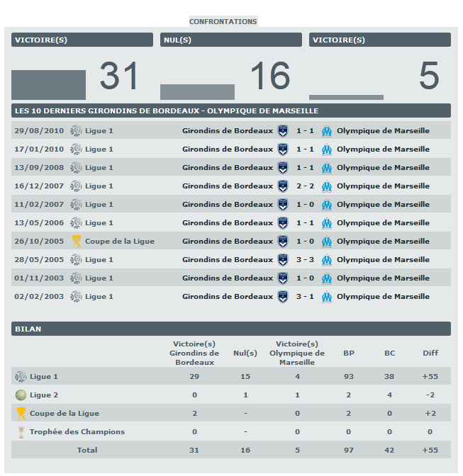Open the 3 - 1 score from 02/02/2003
Image resolution: width=463 pixels, height=476 pixels.
305,297
